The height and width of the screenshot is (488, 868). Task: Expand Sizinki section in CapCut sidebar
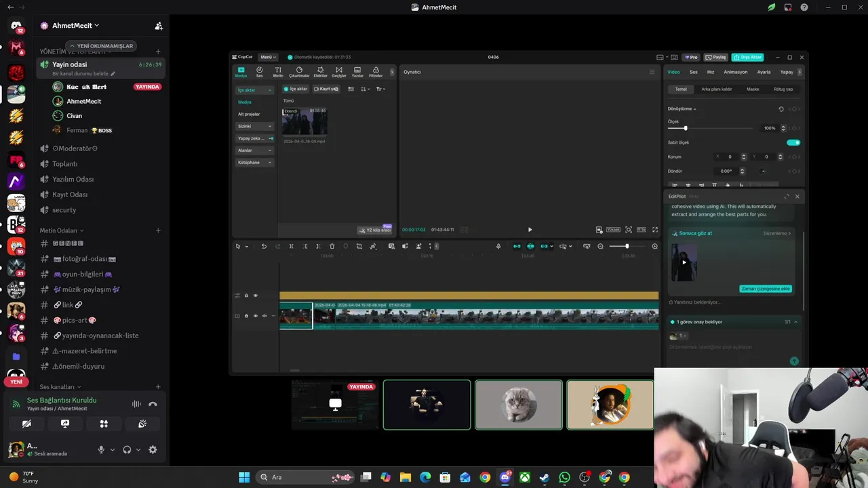[x=255, y=126]
